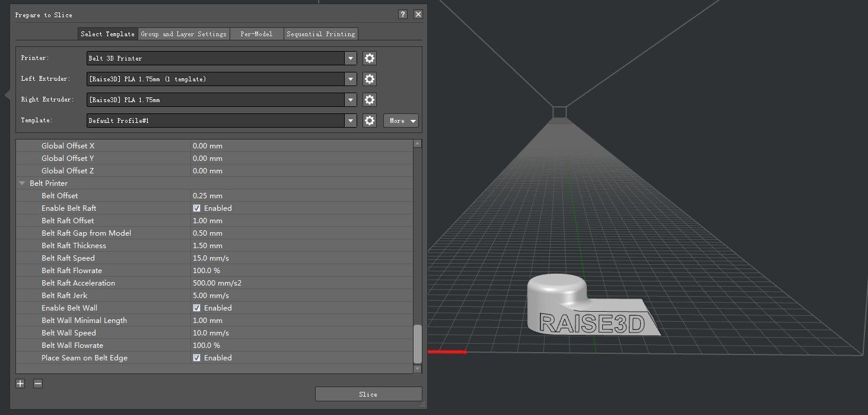The width and height of the screenshot is (868, 415).
Task: Open Right Extruder settings gear
Action: (x=369, y=100)
